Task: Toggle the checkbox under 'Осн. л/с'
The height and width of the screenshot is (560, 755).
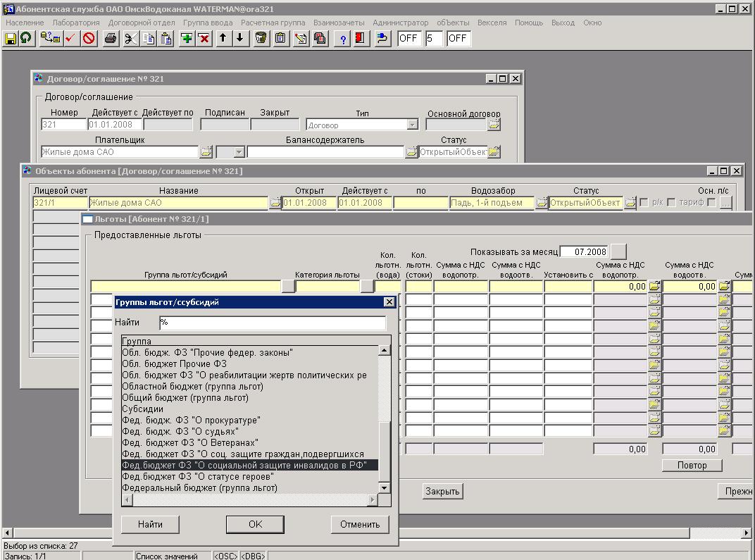Action: pos(711,203)
